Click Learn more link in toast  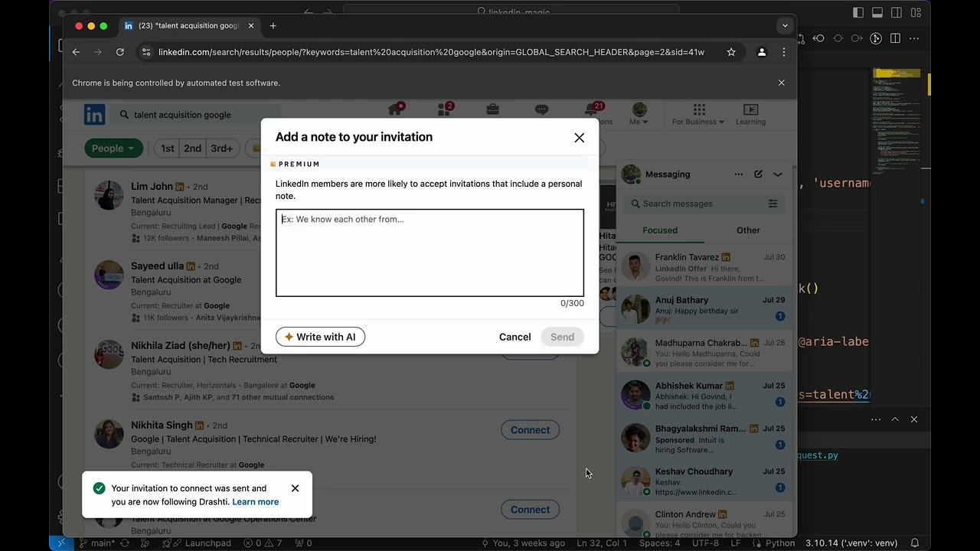pyautogui.click(x=255, y=502)
